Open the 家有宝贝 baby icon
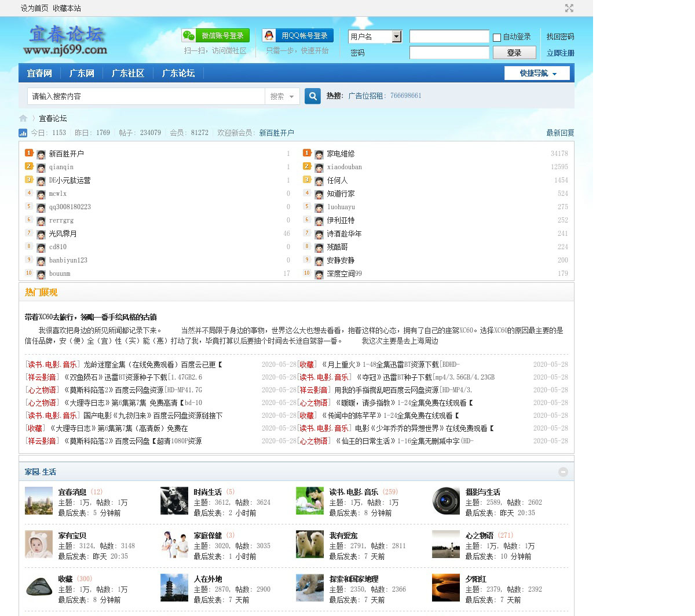The width and height of the screenshot is (695, 616). pos(39,545)
